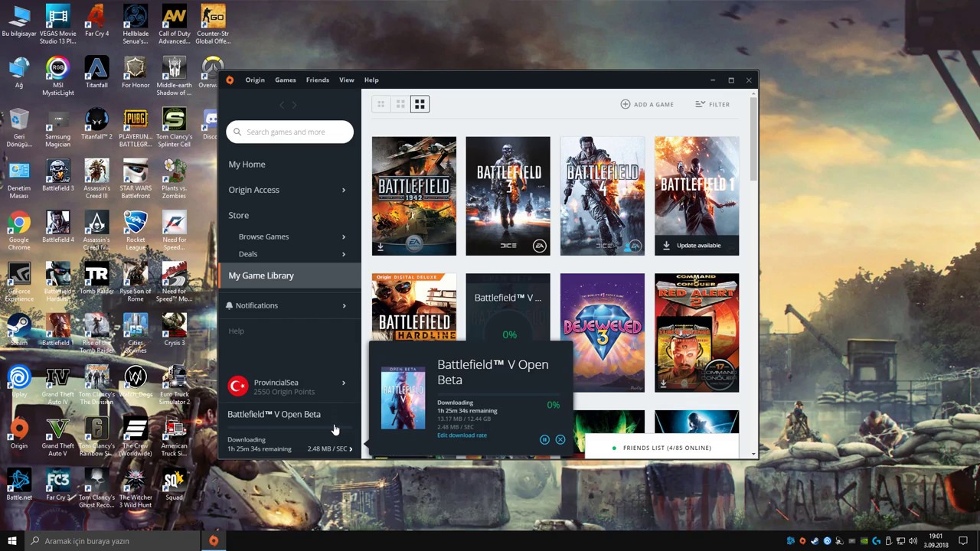980x551 pixels.
Task: Expand the Deals submenu arrow
Action: (x=343, y=254)
